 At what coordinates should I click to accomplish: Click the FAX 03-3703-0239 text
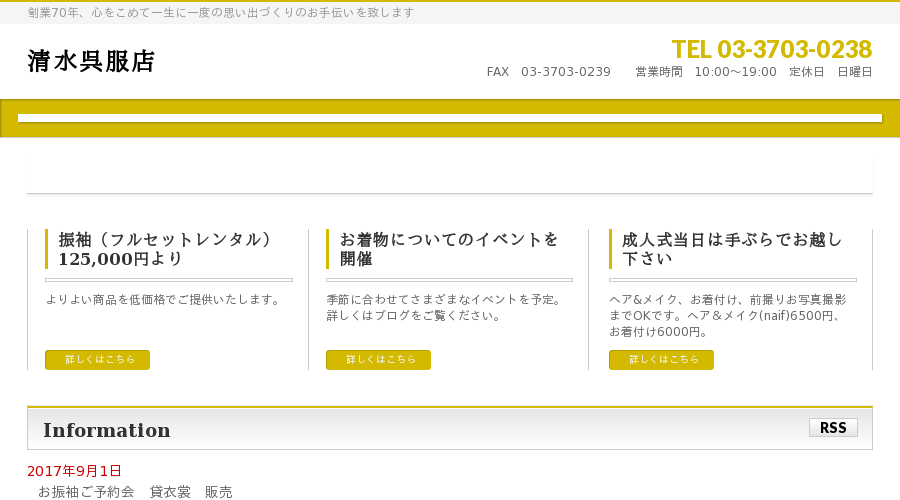549,72
